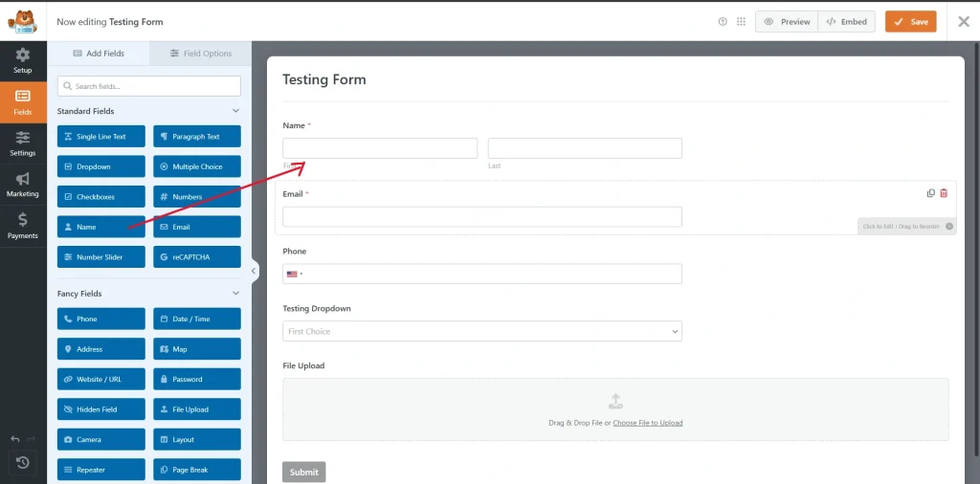Open the grid menu icon in header

742,21
